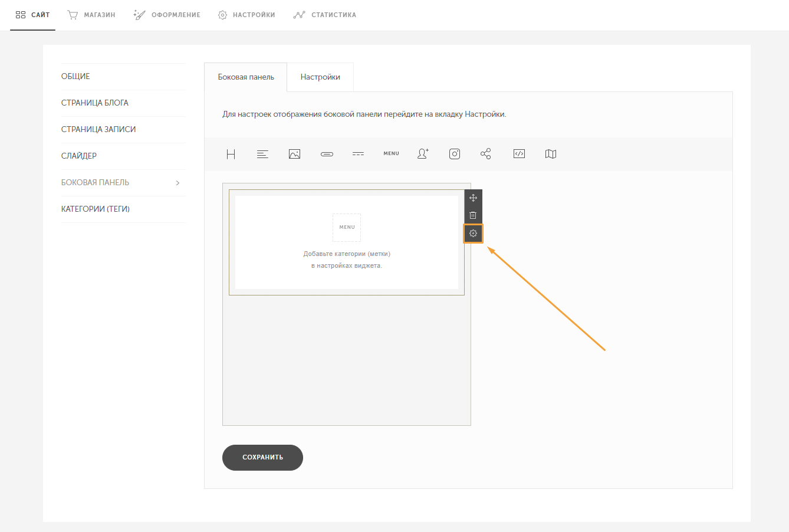Switch to the Боковая панель tab

click(x=246, y=77)
